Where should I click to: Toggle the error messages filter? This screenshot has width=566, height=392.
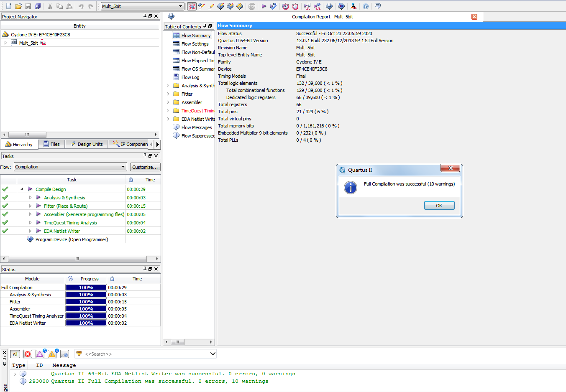(28, 354)
